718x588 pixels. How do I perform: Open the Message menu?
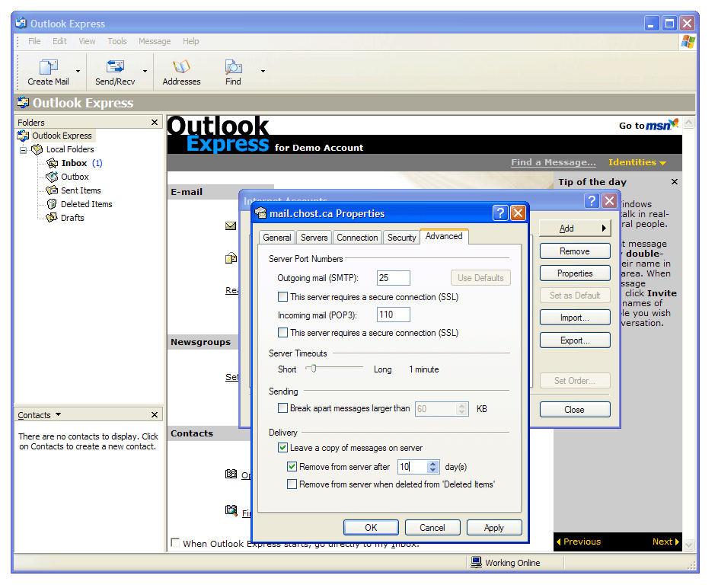pos(155,41)
